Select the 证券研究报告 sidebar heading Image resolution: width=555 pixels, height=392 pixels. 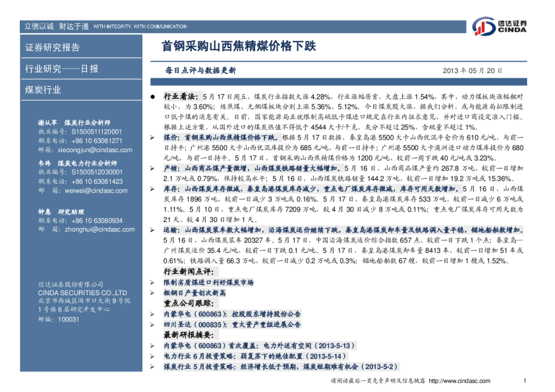point(52,47)
